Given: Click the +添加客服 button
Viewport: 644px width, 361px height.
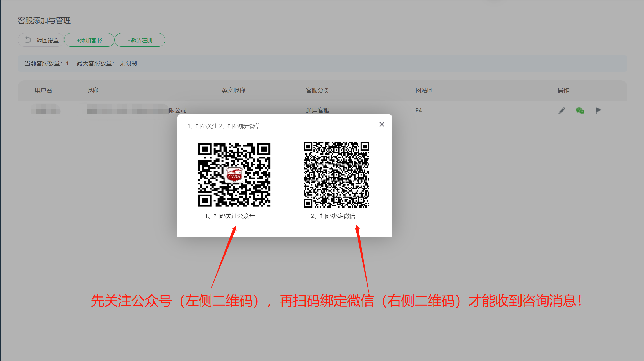Looking at the screenshot, I should (89, 40).
